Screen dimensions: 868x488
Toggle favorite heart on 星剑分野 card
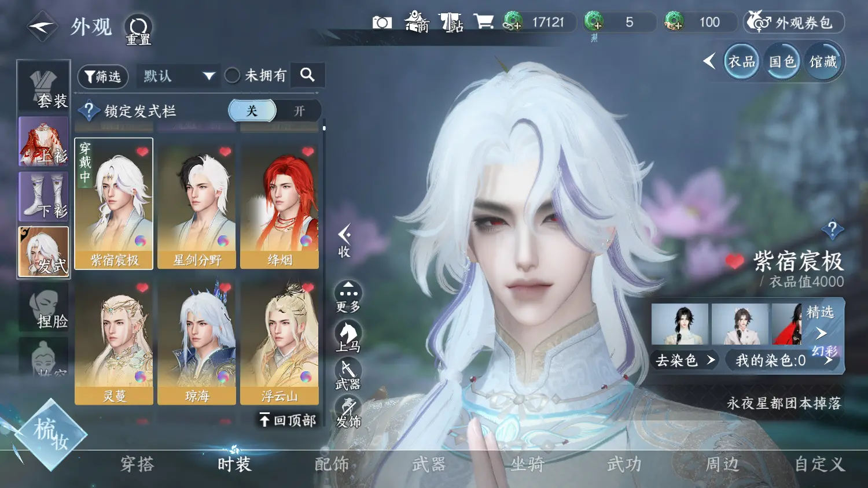(x=225, y=151)
